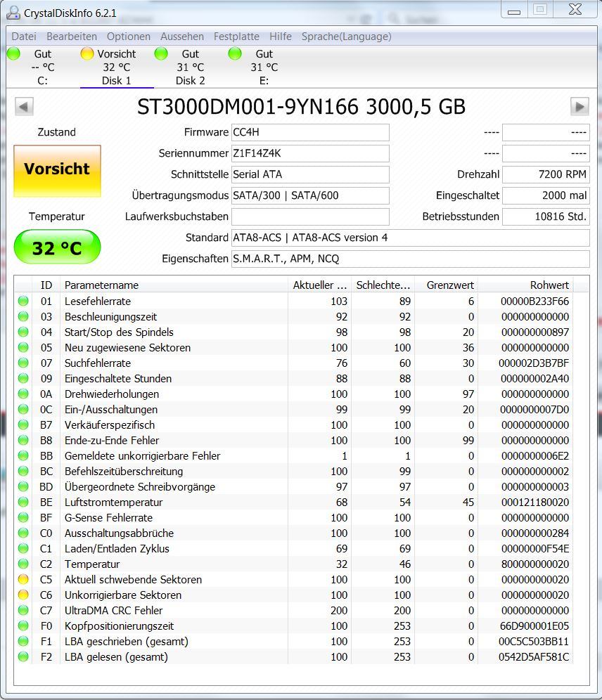Click the status icon of Drehwiederholungen row
602x700 pixels.
[23, 394]
